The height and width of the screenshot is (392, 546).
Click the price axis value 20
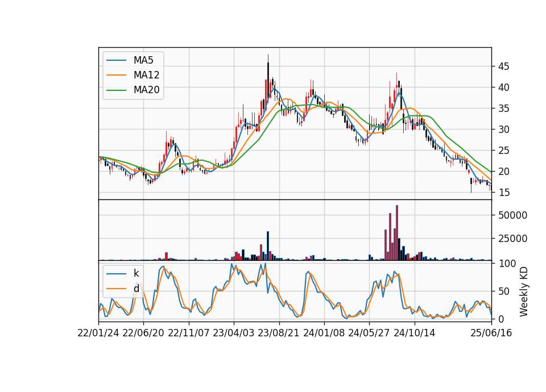(x=504, y=172)
